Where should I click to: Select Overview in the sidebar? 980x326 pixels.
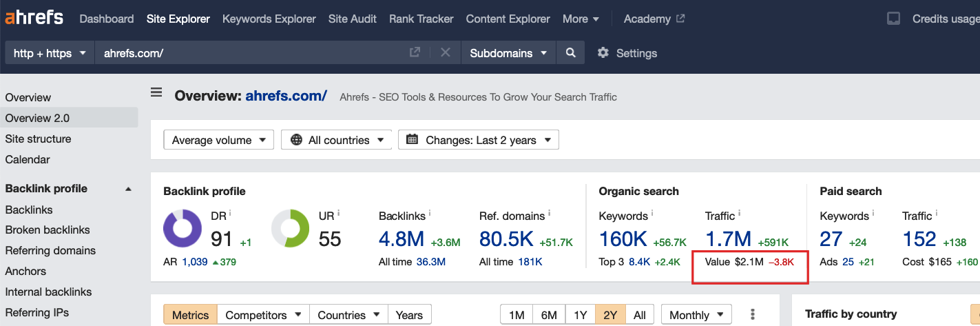tap(28, 97)
